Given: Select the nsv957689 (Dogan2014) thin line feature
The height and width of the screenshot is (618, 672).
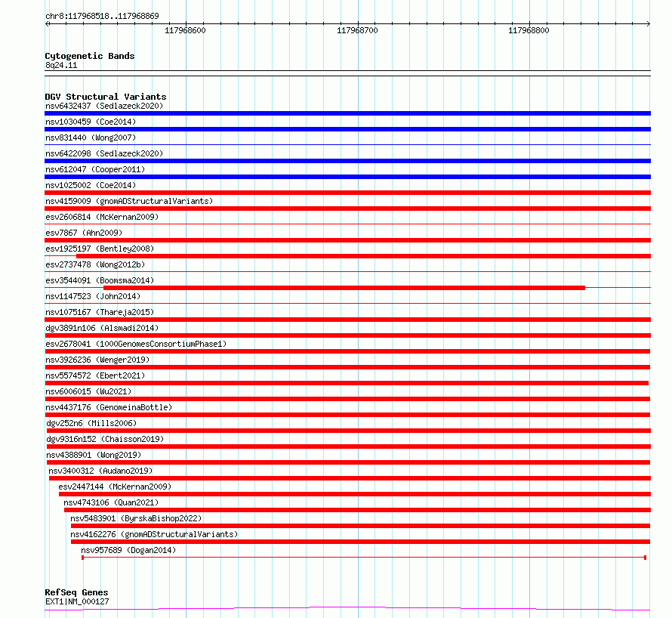Looking at the screenshot, I should click(x=364, y=558).
